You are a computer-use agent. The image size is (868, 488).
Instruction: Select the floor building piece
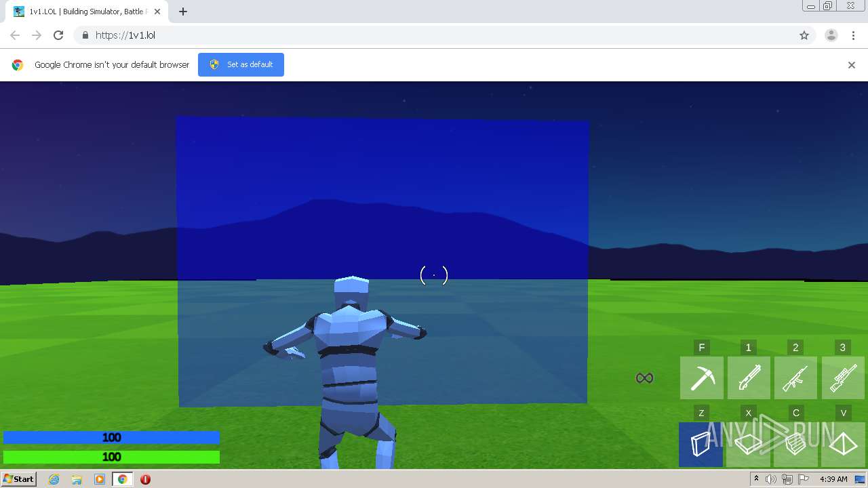click(749, 445)
